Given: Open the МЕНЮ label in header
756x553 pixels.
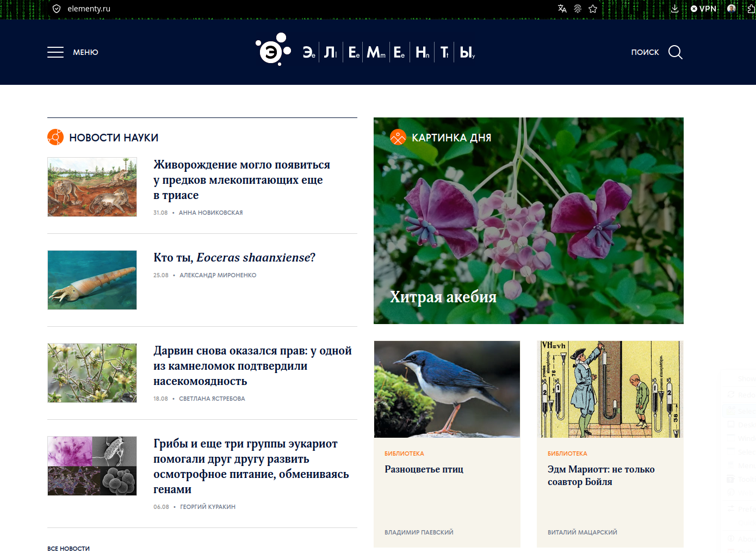Looking at the screenshot, I should 85,52.
